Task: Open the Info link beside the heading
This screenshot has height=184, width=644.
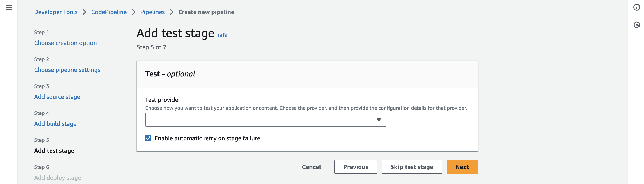Action: coord(222,36)
